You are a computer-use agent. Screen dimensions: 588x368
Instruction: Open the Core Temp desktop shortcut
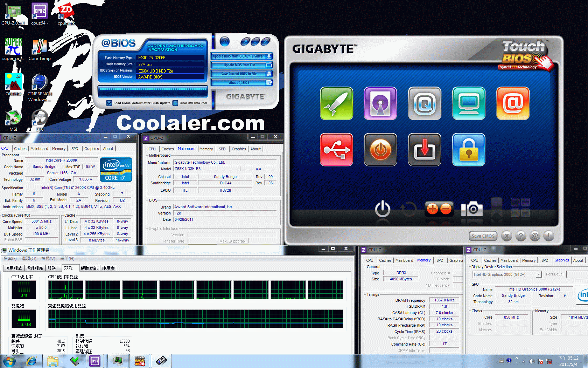40,49
